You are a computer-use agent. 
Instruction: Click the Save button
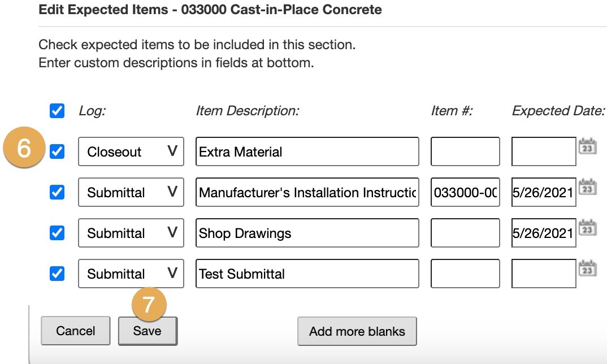pos(148,331)
